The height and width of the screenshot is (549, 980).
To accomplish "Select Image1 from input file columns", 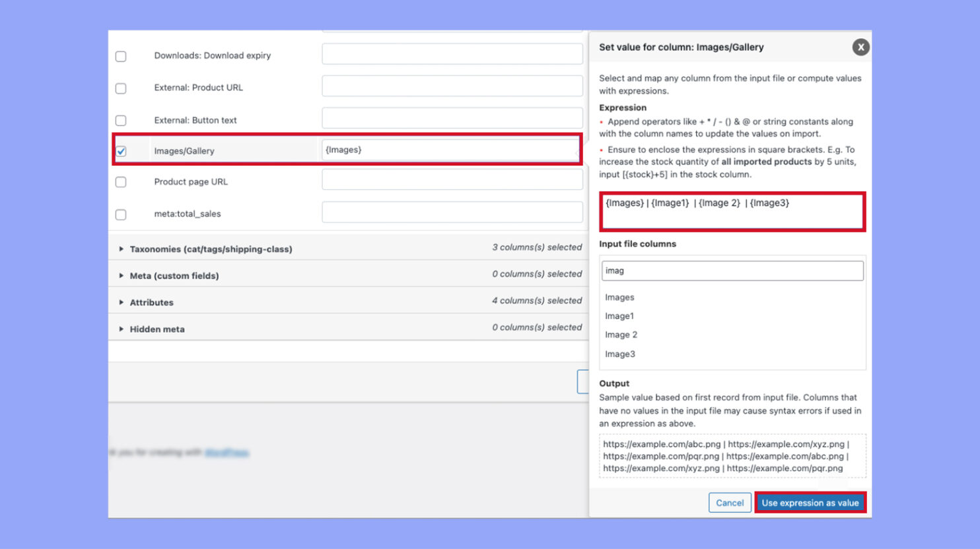I will [x=619, y=315].
